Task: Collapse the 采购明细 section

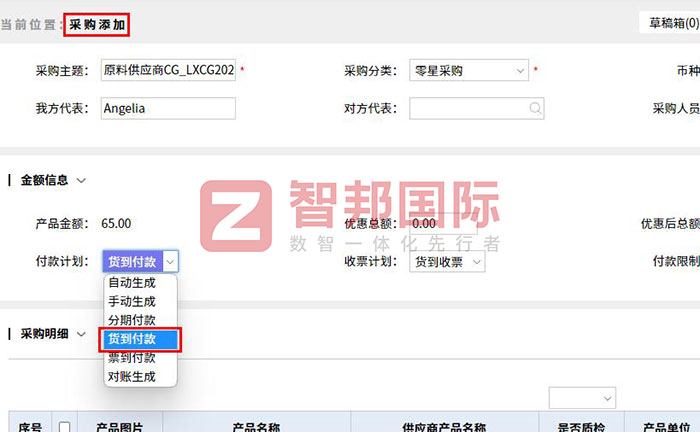Action: click(x=81, y=334)
